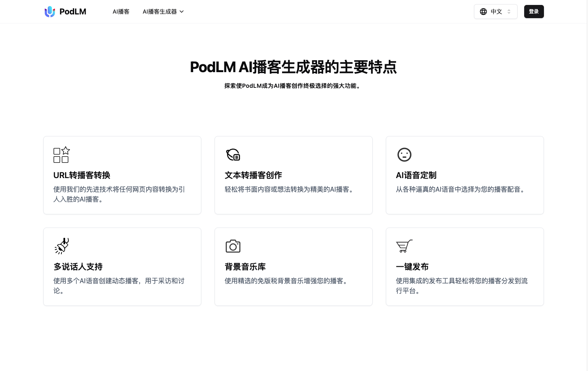588x371 pixels.
Task: Click the subtitle 探索使PodLM成为AI播客创作终极选择的强大功能
Action: pyautogui.click(x=294, y=86)
